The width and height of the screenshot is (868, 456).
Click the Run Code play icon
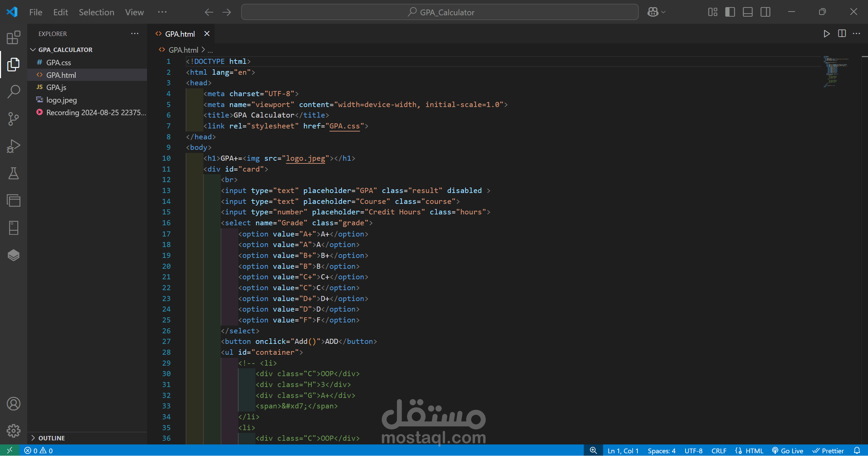[827, 34]
